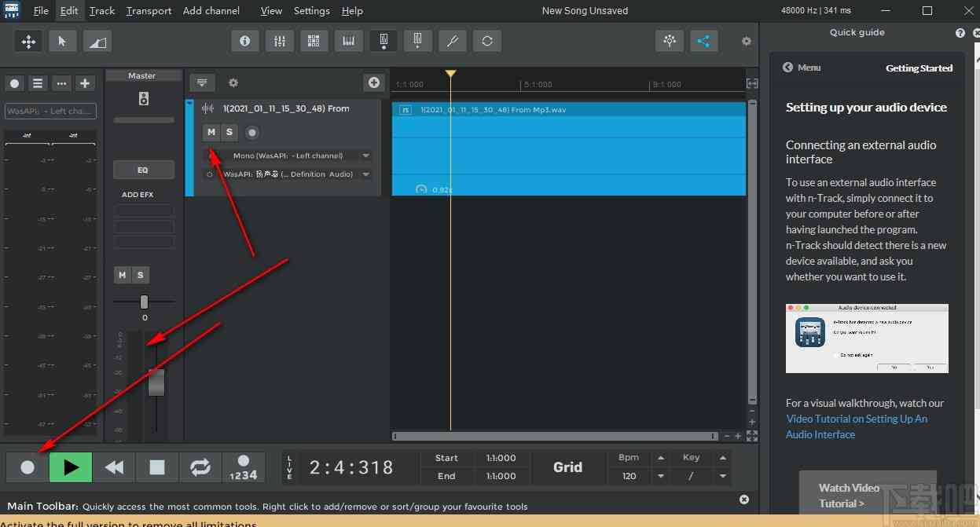
Task: Open the help question mark in Quick guide
Action: pyautogui.click(x=960, y=33)
